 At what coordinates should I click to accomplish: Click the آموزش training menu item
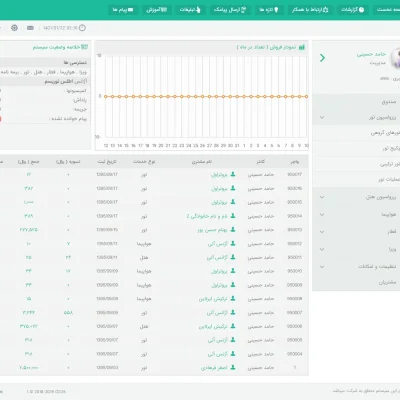click(x=157, y=10)
